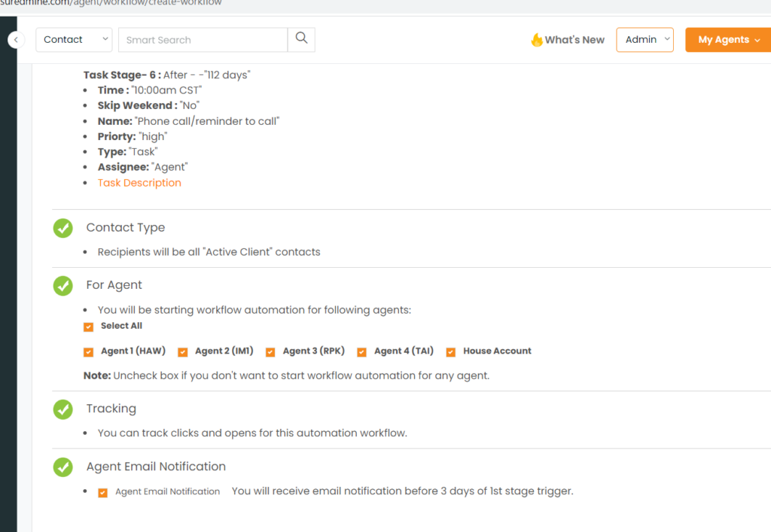Collapse the panel using the left edge chevron

(x=15, y=39)
